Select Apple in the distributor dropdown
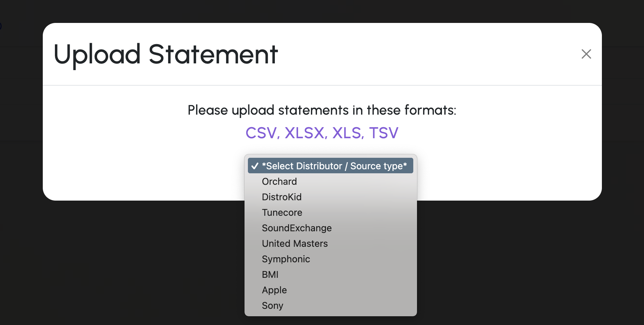644x325 pixels. point(330,290)
